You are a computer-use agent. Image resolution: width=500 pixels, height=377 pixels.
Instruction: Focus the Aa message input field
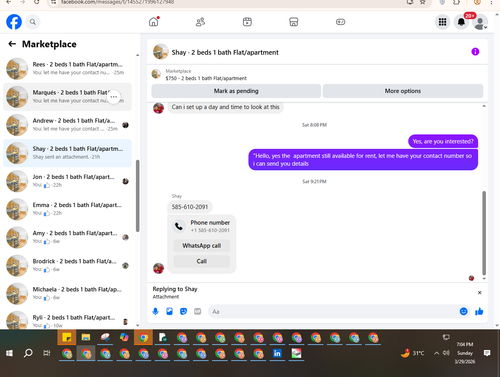(333, 311)
